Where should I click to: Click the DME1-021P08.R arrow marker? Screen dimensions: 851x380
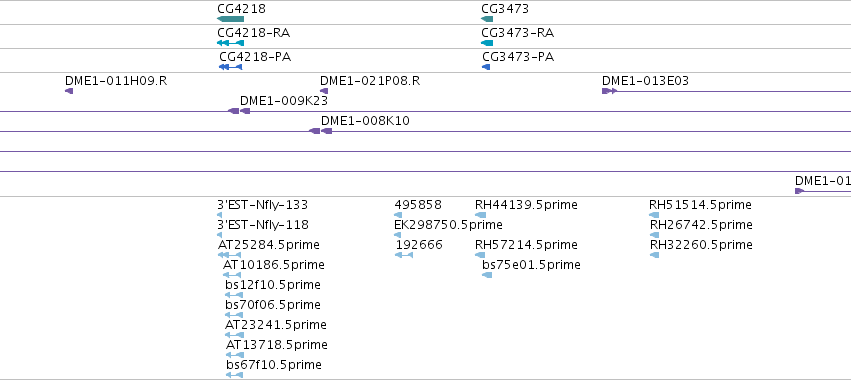click(324, 91)
